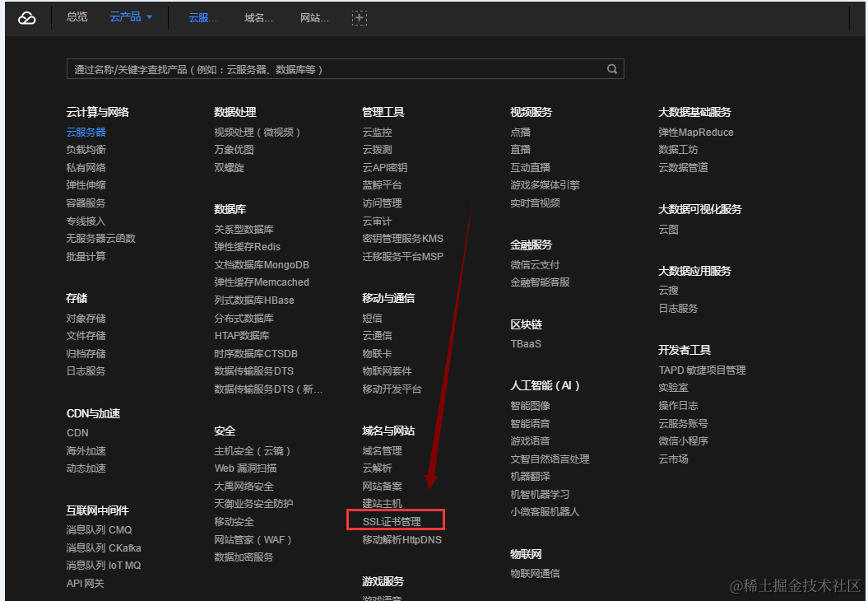Focus the product search input field

tap(346, 69)
